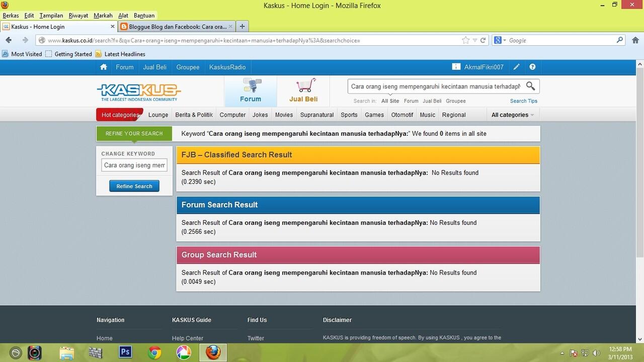Viewport: 644px width, 362px height.
Task: Search in Jual Beli option under search box
Action: pos(432,101)
